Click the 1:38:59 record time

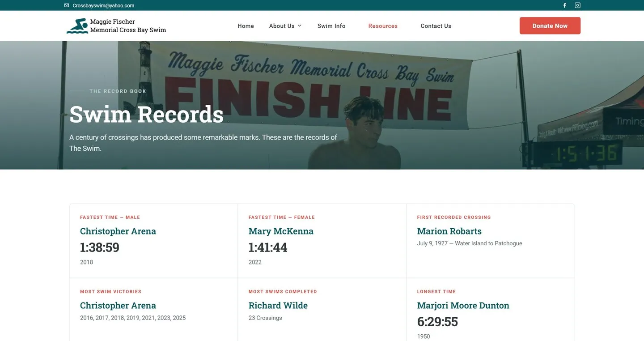pyautogui.click(x=100, y=247)
